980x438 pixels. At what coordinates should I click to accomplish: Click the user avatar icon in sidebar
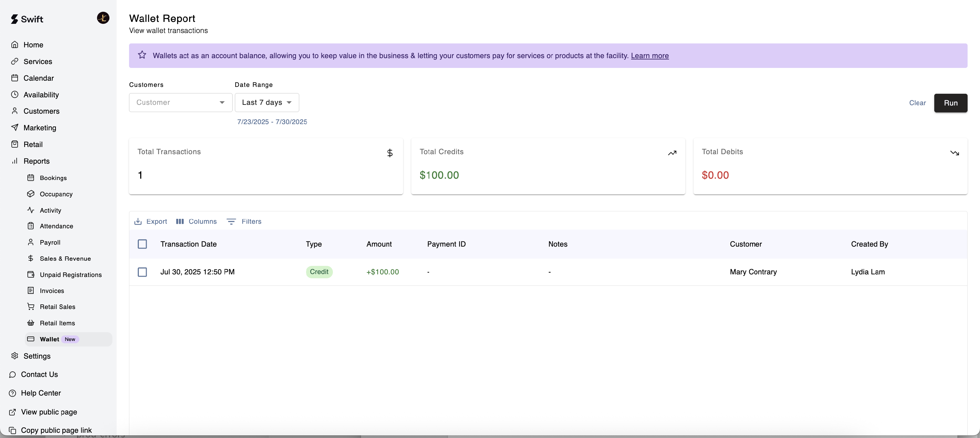point(103,18)
